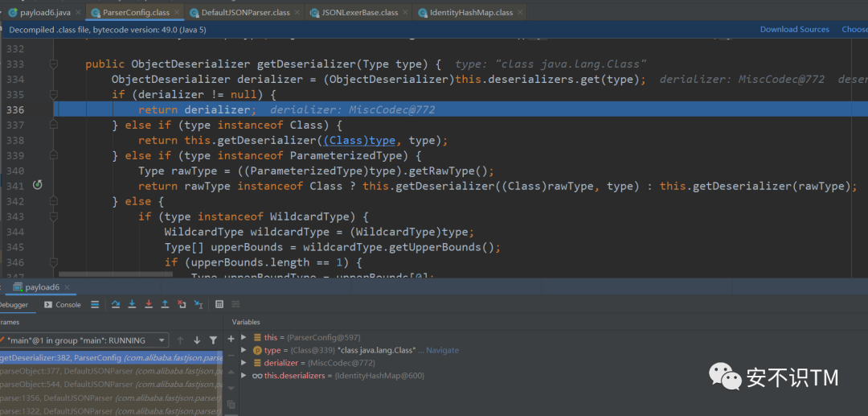Click the Drop Frame icon
Screen dimensions: 868x416
click(x=181, y=304)
